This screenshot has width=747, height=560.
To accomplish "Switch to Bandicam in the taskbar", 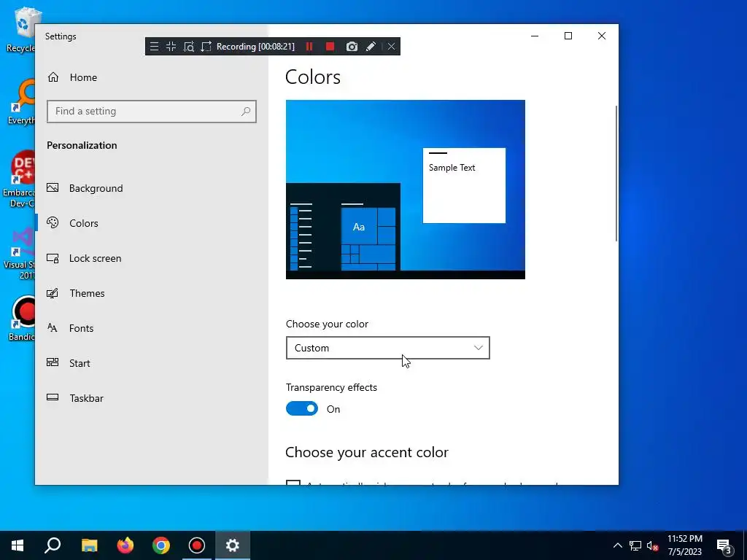I will [197, 545].
